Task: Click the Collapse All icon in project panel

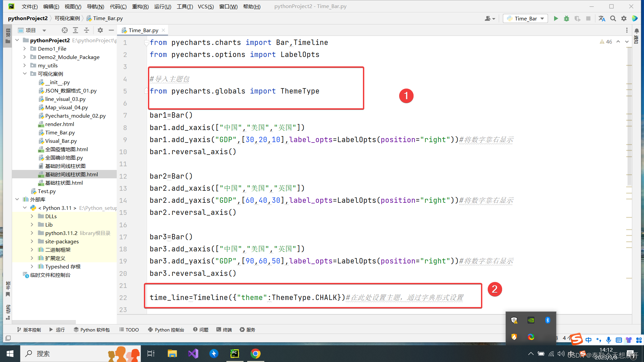Action: click(87, 30)
